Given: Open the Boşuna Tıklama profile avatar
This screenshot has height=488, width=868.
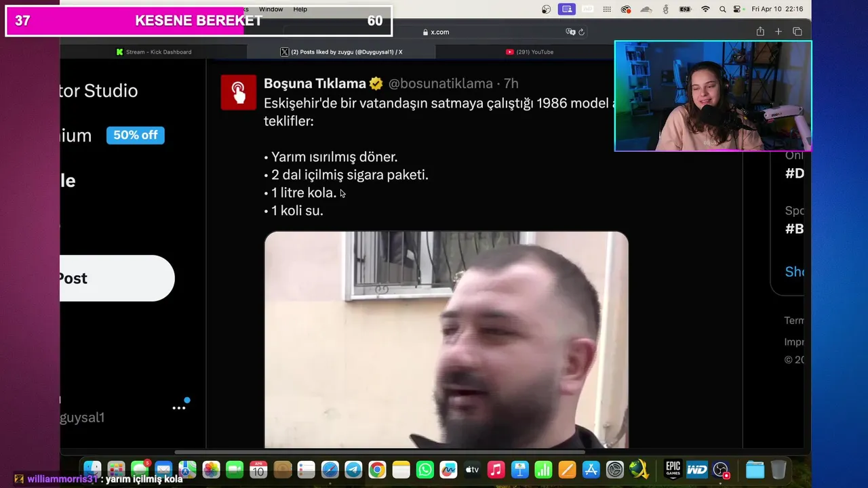Looking at the screenshot, I should 238,92.
